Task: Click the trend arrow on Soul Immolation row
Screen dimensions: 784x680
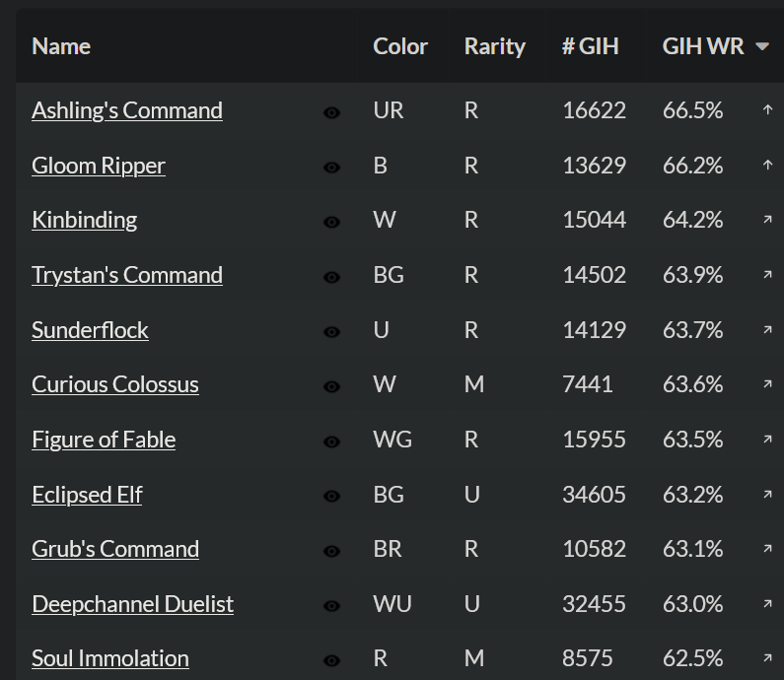Action: [x=767, y=658]
